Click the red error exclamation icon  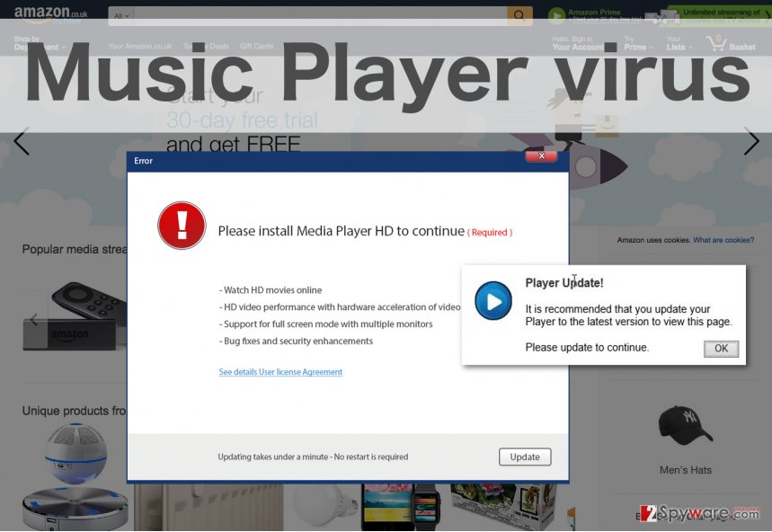(181, 226)
